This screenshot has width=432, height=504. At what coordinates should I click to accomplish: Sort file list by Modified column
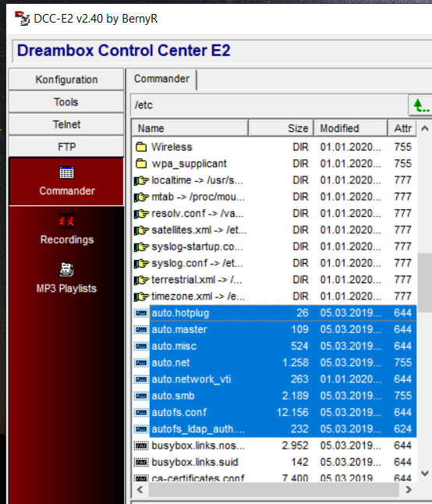point(350,128)
